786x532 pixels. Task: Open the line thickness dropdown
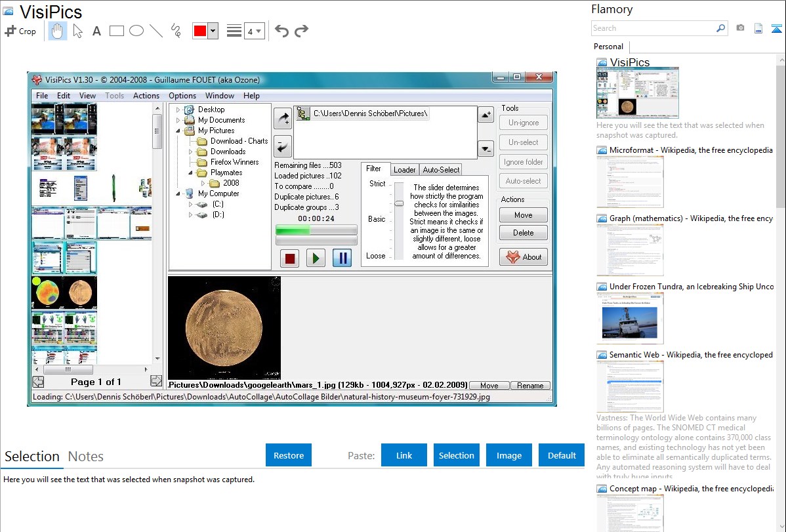tap(254, 31)
